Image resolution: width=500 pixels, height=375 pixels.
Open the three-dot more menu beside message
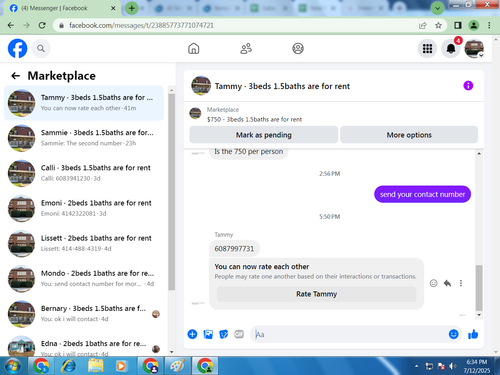[x=461, y=283]
